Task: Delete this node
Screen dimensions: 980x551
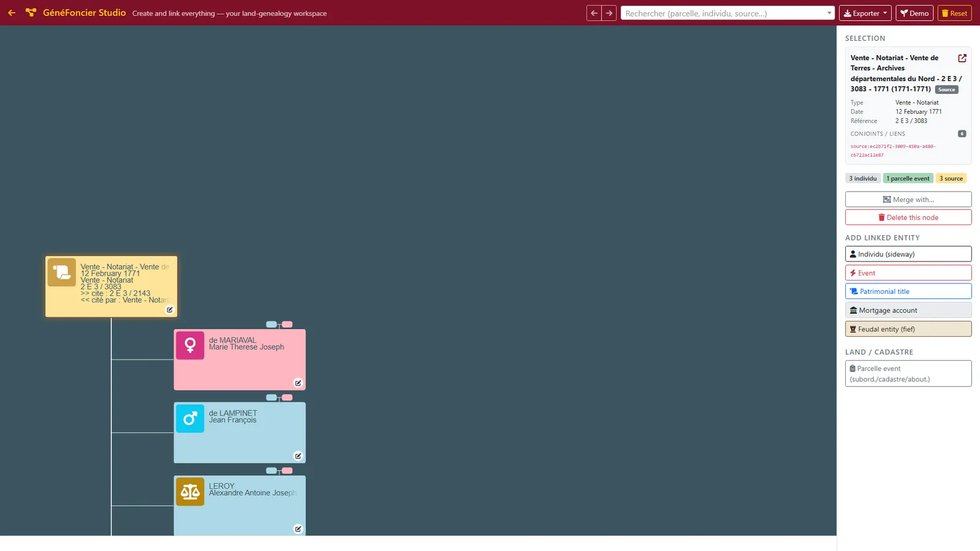Action: [x=908, y=217]
